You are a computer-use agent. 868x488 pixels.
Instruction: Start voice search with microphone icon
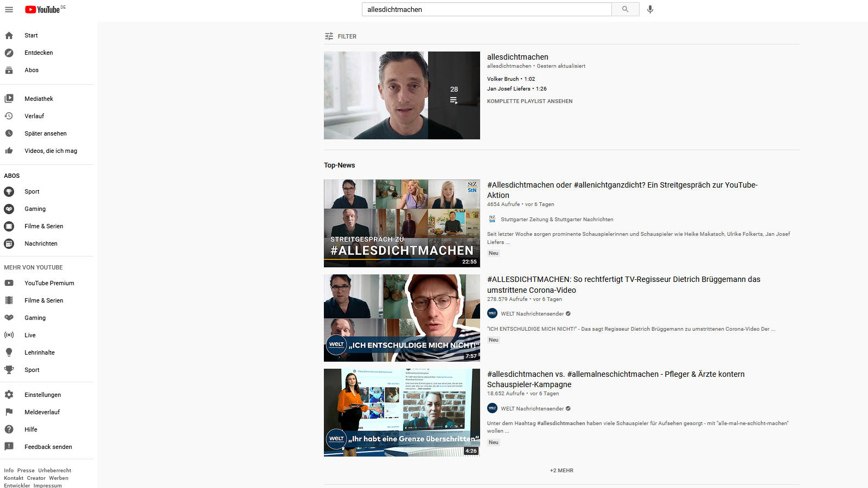tap(650, 9)
